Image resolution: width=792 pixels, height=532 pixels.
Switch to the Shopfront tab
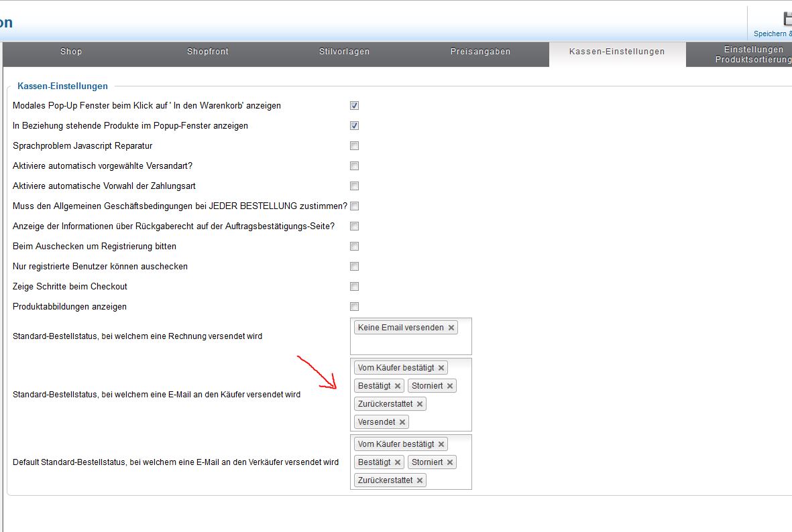click(208, 52)
